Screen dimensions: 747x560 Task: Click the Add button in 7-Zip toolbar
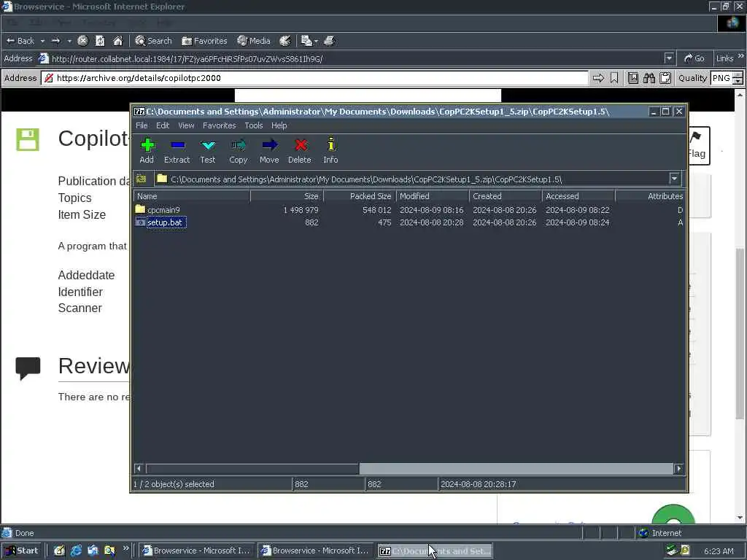tap(147, 150)
